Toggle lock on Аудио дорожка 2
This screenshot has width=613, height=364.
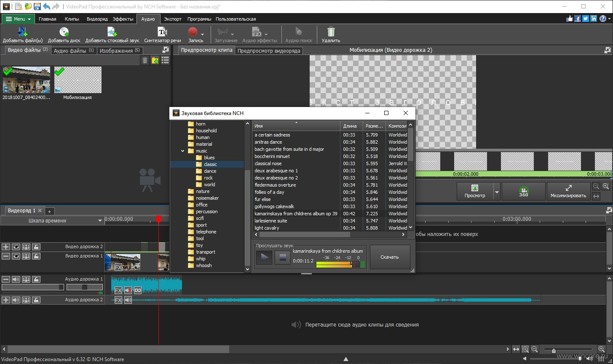(36, 300)
